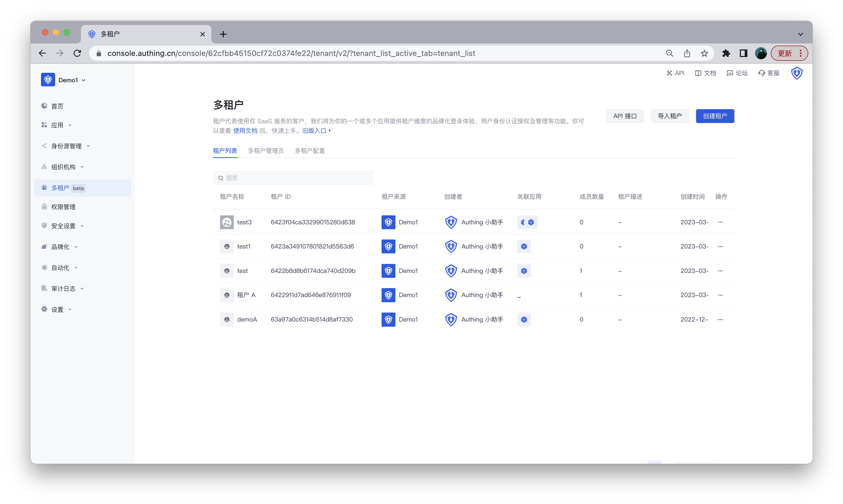Click the 创建租户 button
The height and width of the screenshot is (504, 843).
715,116
